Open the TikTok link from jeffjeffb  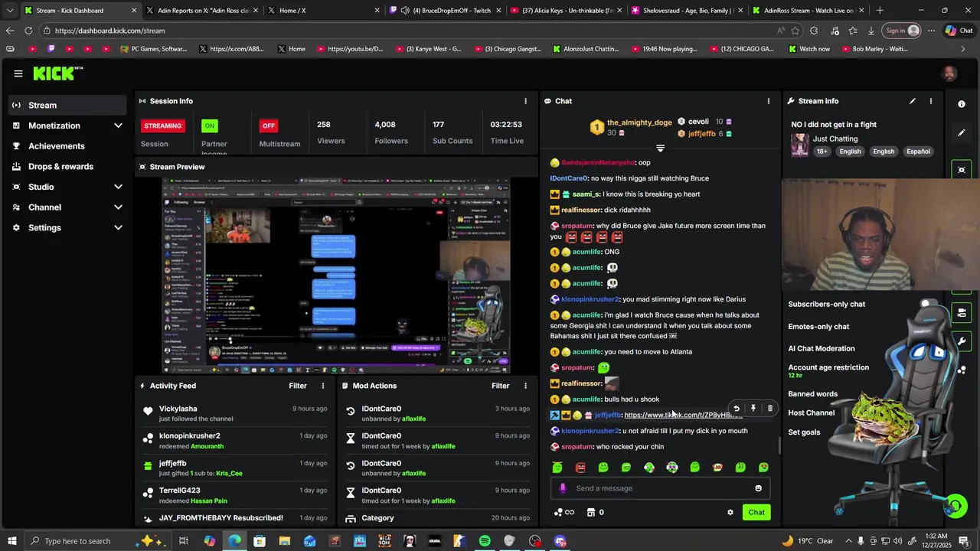(683, 415)
